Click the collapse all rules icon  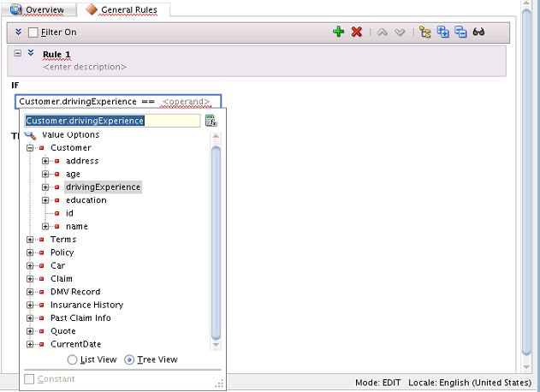pos(460,32)
